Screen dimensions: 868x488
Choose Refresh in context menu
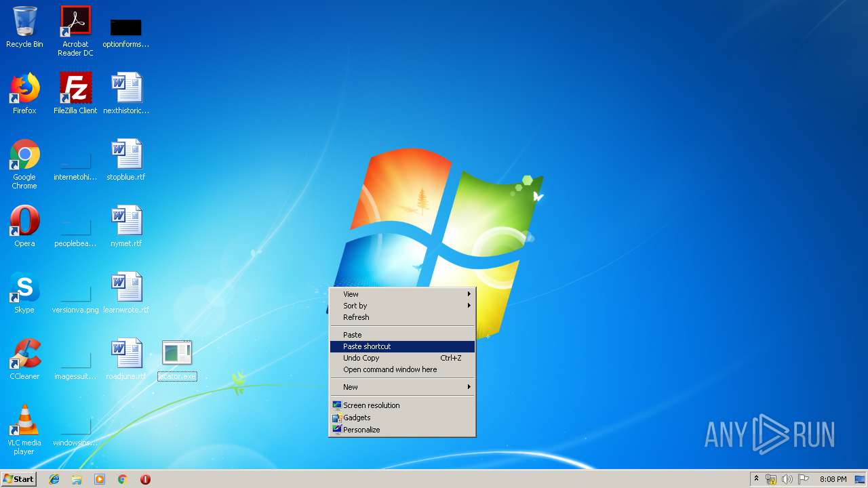[402, 317]
